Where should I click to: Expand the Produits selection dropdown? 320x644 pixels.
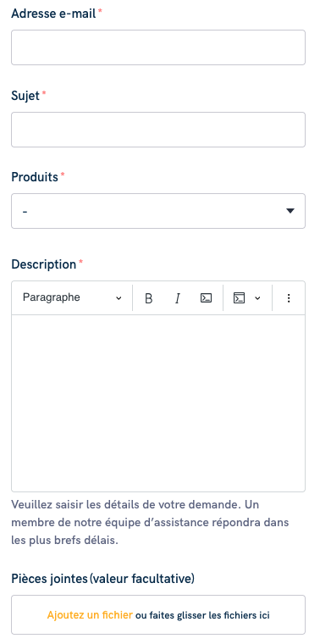point(158,211)
